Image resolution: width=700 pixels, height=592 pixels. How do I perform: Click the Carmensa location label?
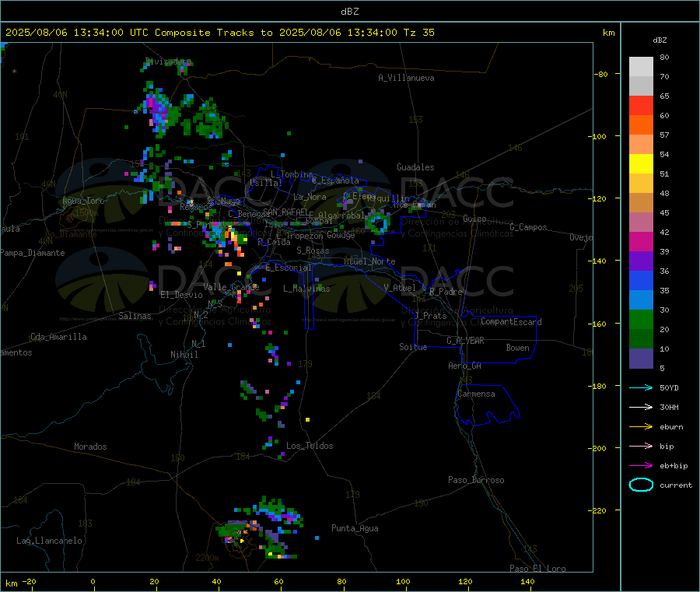476,394
